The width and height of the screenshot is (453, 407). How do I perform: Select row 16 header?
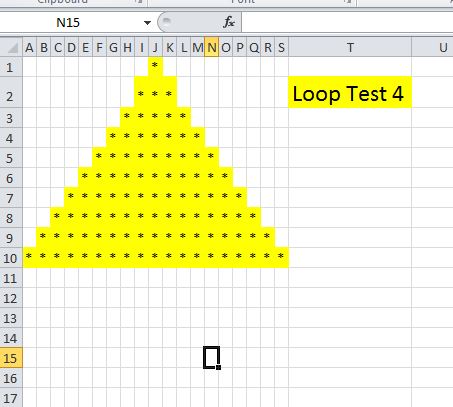pyautogui.click(x=11, y=378)
